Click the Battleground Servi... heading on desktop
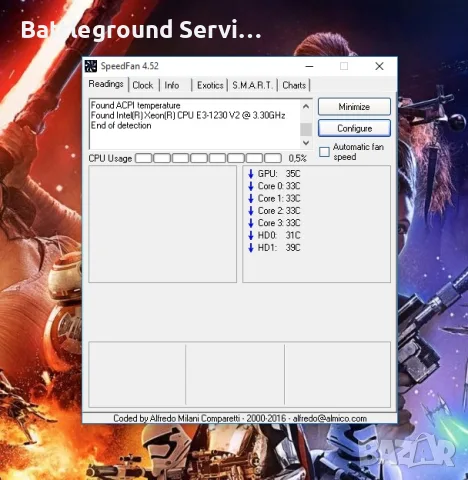The image size is (468, 480). pos(141,30)
